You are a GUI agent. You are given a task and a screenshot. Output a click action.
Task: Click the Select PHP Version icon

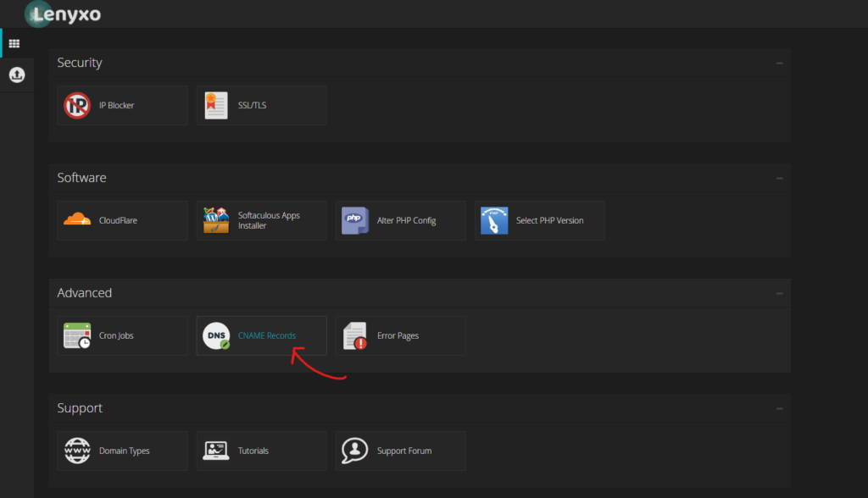pyautogui.click(x=494, y=220)
